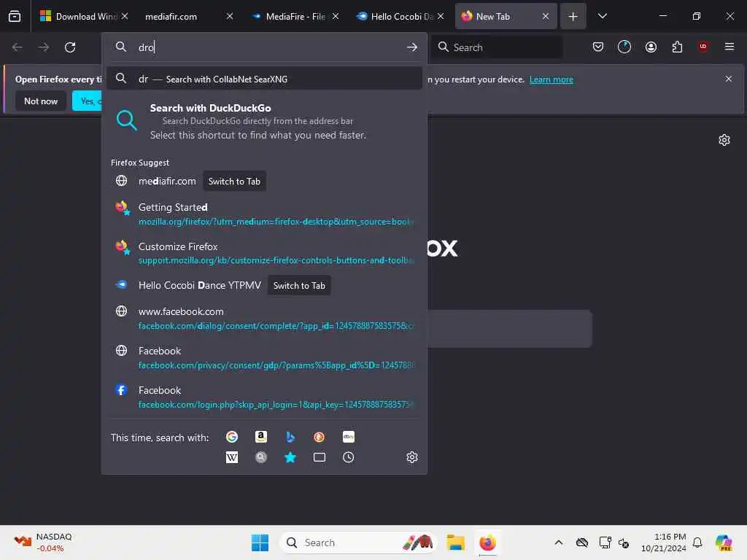Image resolution: width=747 pixels, height=560 pixels.
Task: Search history using the clock icon
Action: pos(348,457)
